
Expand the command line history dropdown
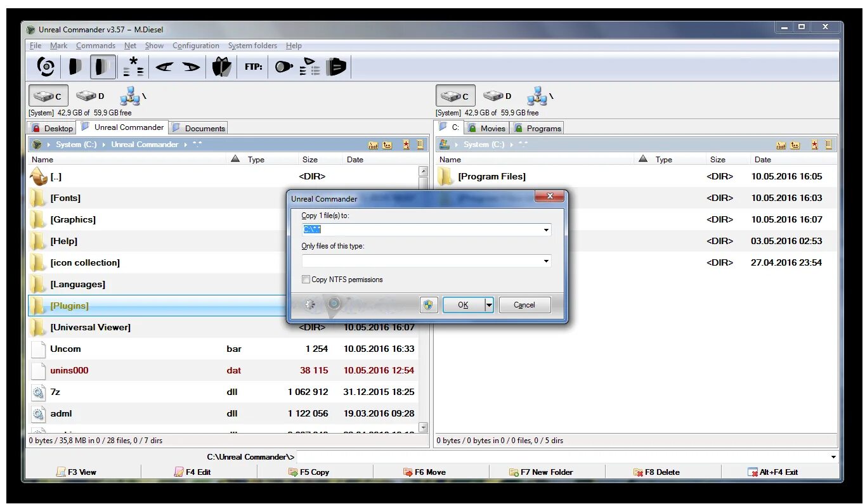[x=833, y=457]
